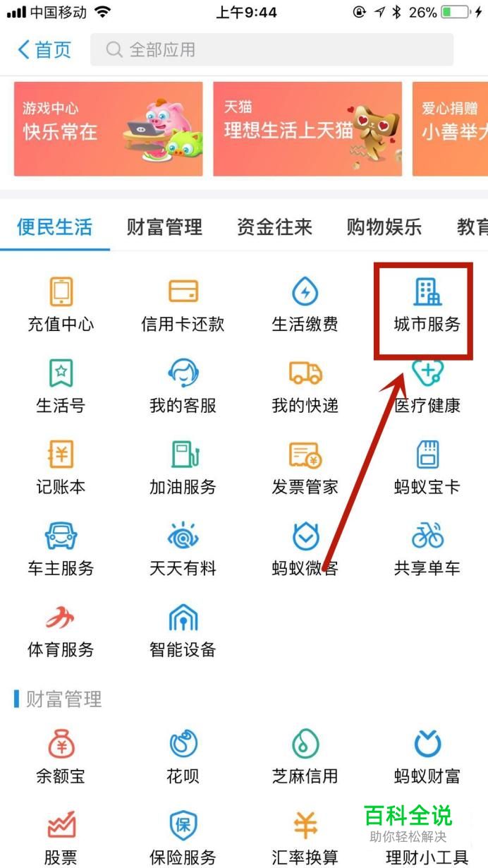Select the 购物娱乐 tab
The height and width of the screenshot is (868, 488).
384,227
